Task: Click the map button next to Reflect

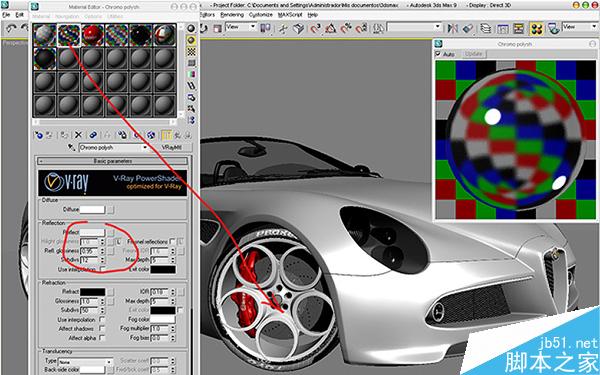Action: [110, 232]
